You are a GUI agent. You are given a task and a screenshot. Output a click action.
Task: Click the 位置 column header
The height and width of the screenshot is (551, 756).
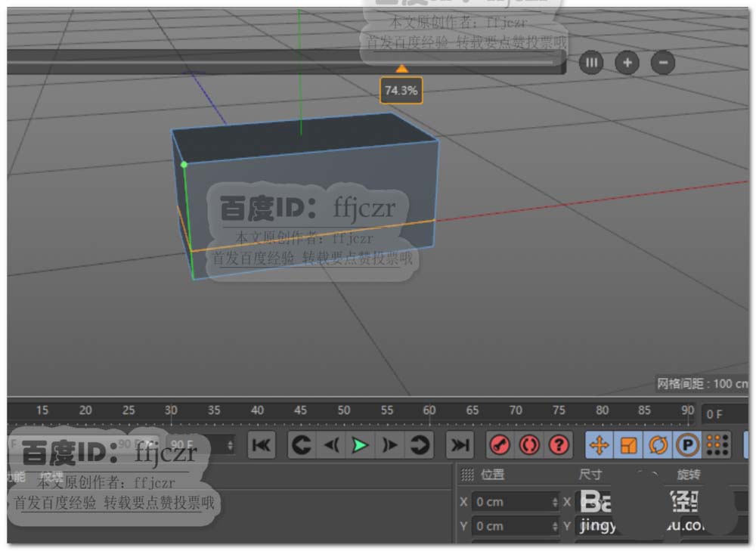click(x=492, y=475)
